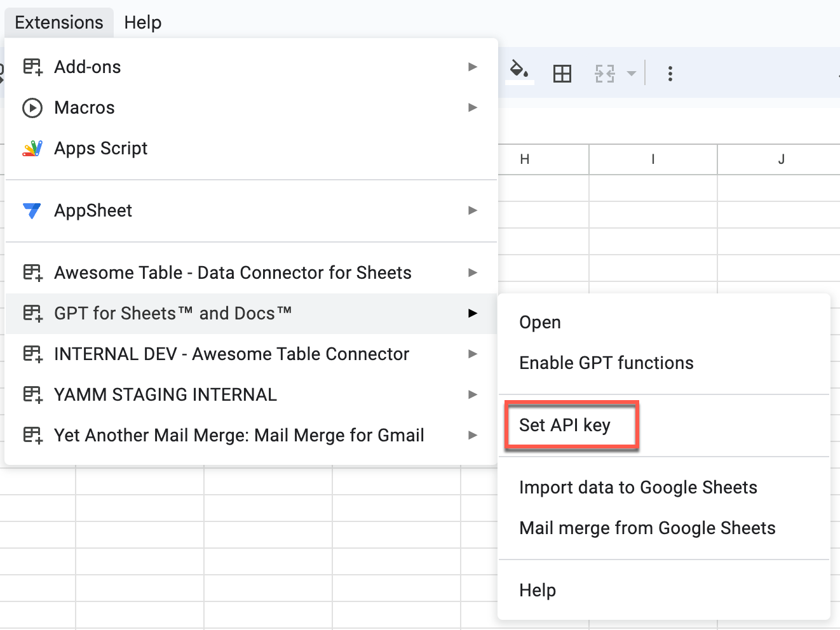Click icon beside GPT for Sheets and Docs
This screenshot has height=630, width=840.
coord(32,313)
